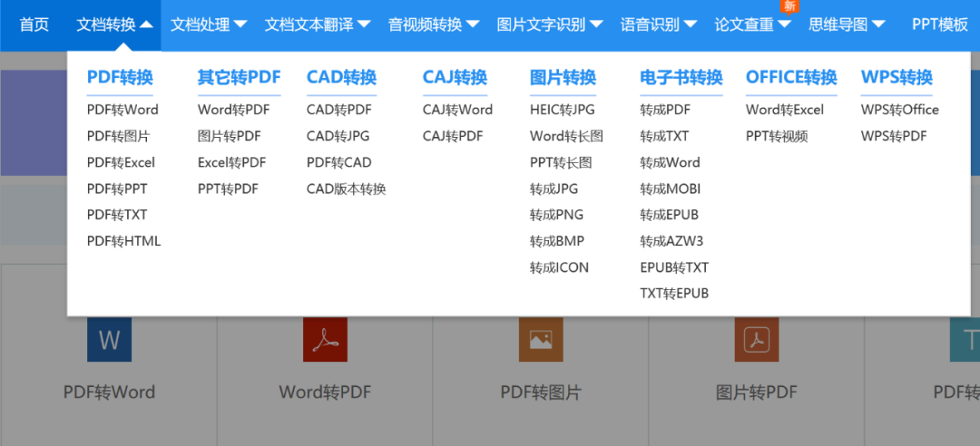Viewport: 980px width, 446px height.
Task: Pick 转成BMP under 图片转换
Action: click(x=557, y=241)
